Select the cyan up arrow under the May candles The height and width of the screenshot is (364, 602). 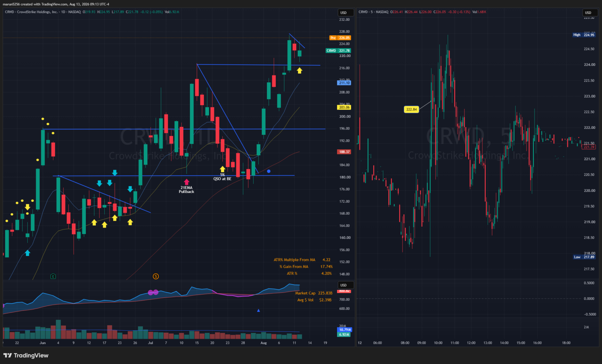pyautogui.click(x=27, y=253)
